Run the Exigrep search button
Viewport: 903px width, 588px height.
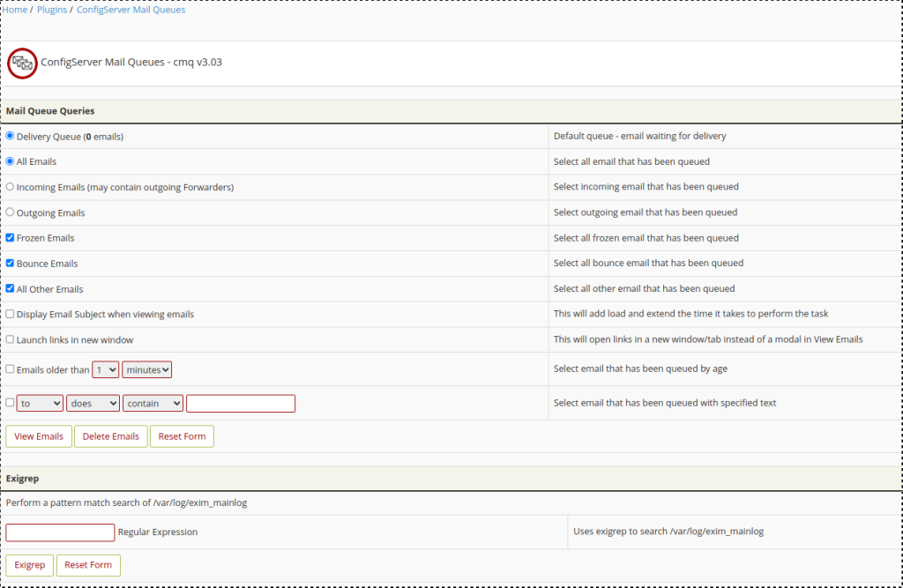(30, 565)
